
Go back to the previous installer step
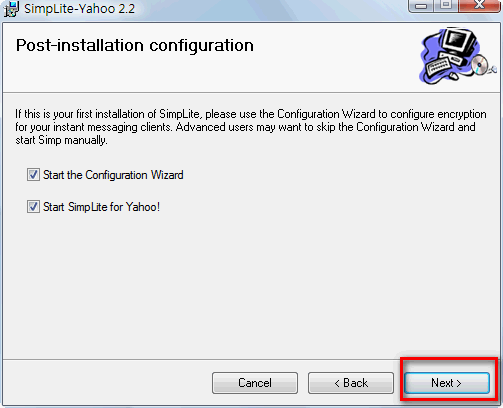pyautogui.click(x=351, y=383)
